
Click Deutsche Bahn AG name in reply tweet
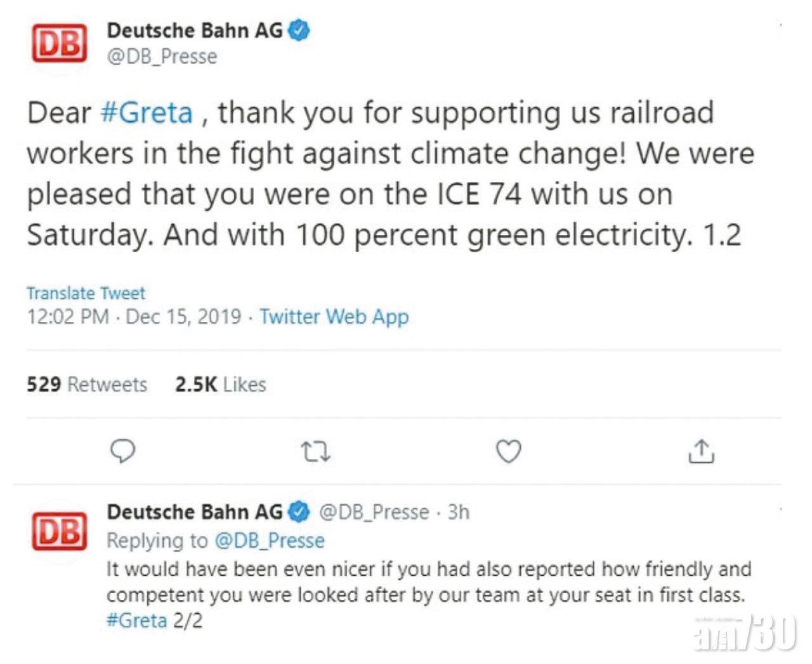pos(194,512)
